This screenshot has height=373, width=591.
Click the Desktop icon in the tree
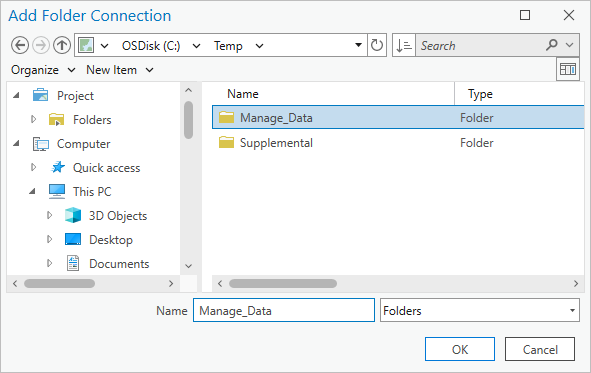(73, 239)
